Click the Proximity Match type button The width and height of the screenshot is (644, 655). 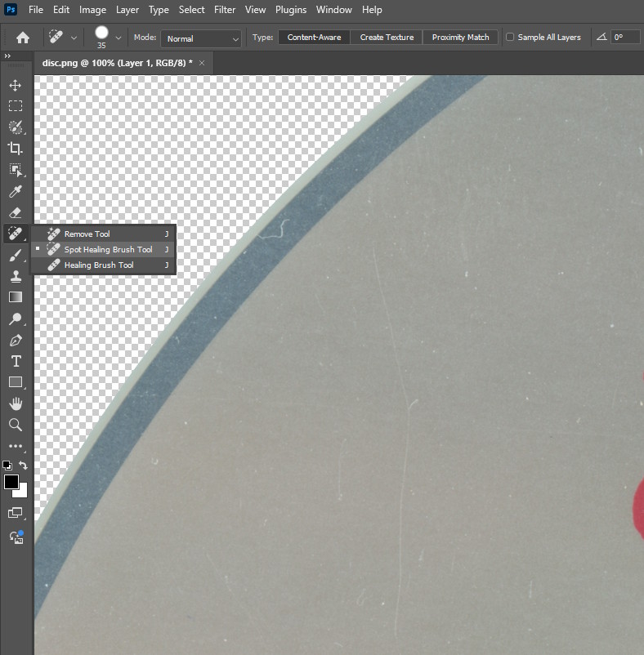tap(460, 38)
